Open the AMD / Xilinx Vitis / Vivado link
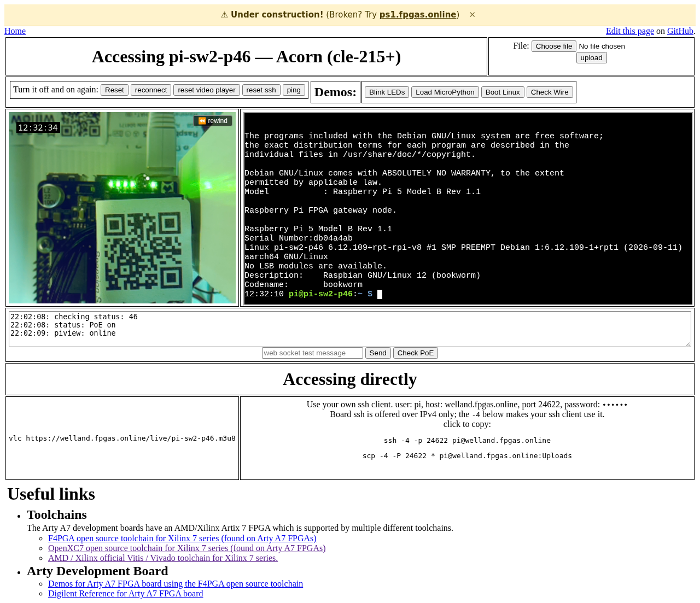700x603 pixels. pos(163,558)
